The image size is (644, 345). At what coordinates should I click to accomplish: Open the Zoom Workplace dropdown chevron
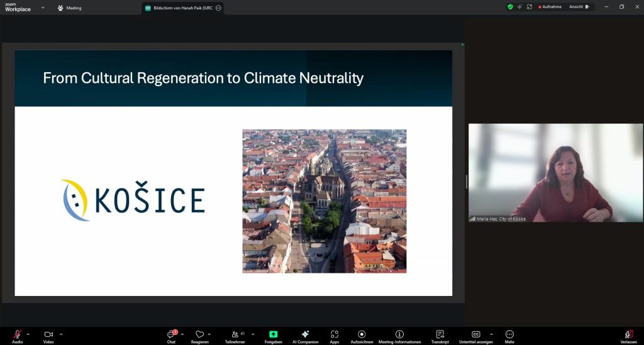43,8
